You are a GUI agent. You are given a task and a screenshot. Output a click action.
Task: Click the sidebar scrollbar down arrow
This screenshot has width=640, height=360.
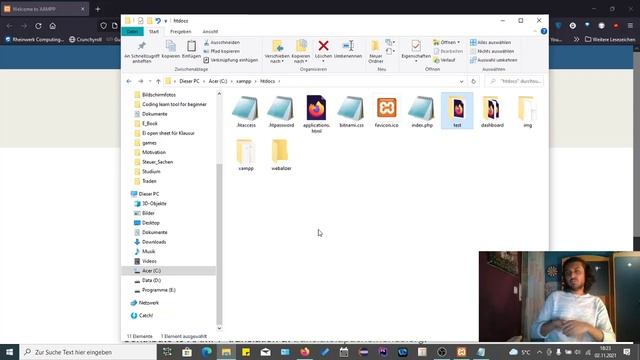point(219,328)
